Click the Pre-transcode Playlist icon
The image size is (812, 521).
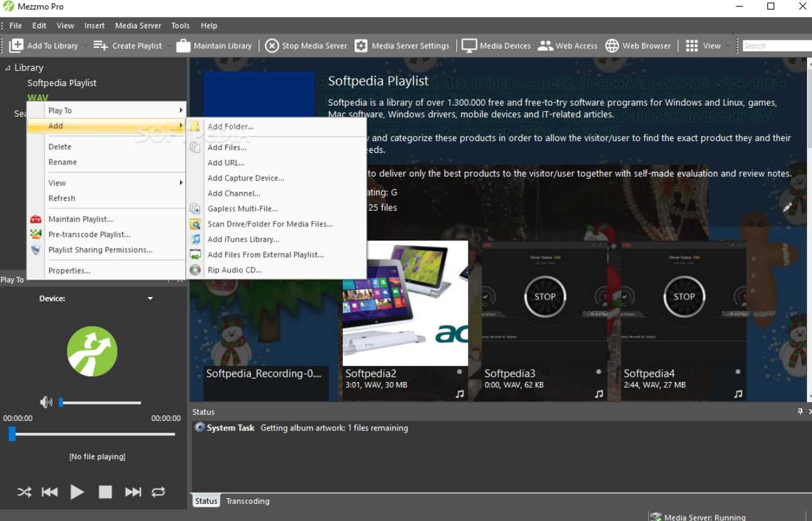[36, 234]
